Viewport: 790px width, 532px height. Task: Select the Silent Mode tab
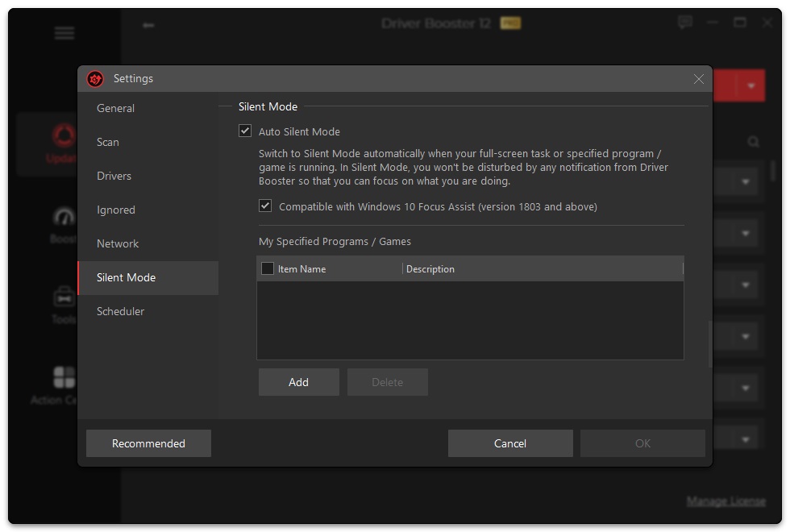pyautogui.click(x=148, y=277)
